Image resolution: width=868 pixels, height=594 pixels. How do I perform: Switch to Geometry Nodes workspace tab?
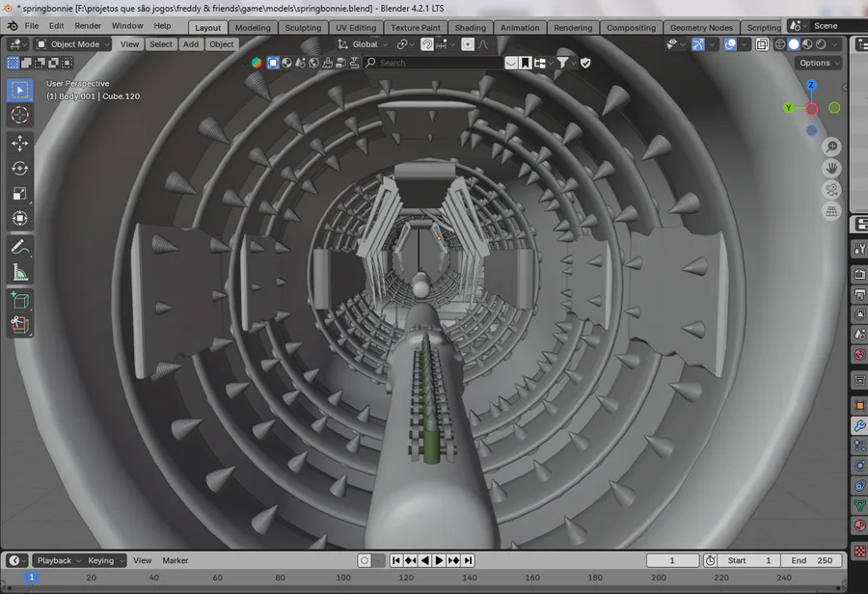(x=701, y=28)
